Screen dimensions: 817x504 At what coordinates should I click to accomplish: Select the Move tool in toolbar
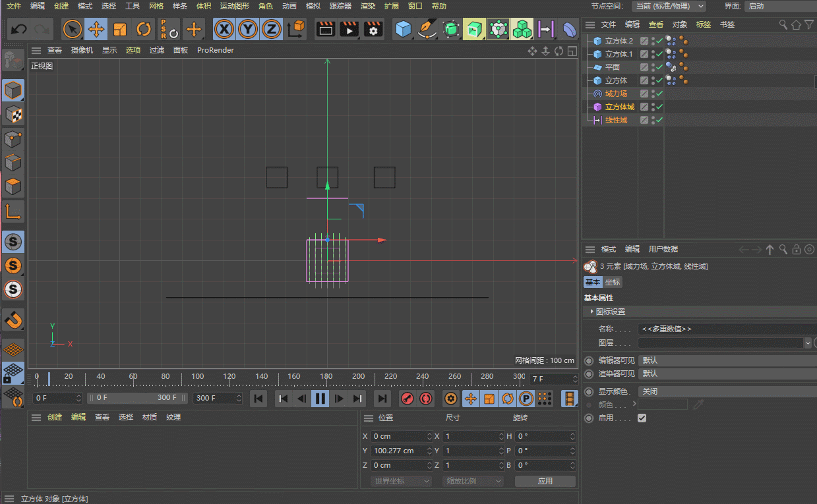[x=96, y=30]
